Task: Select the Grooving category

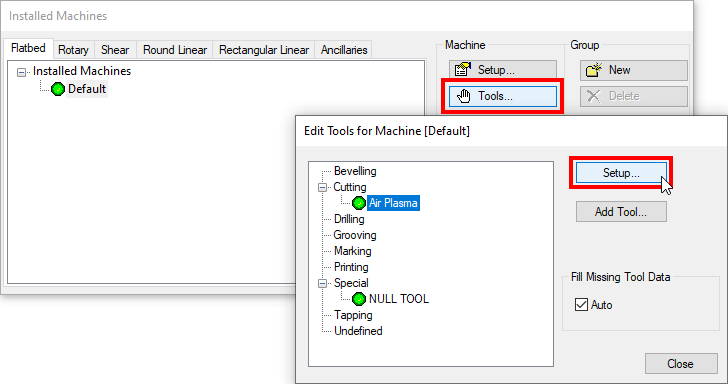Action: 355,235
